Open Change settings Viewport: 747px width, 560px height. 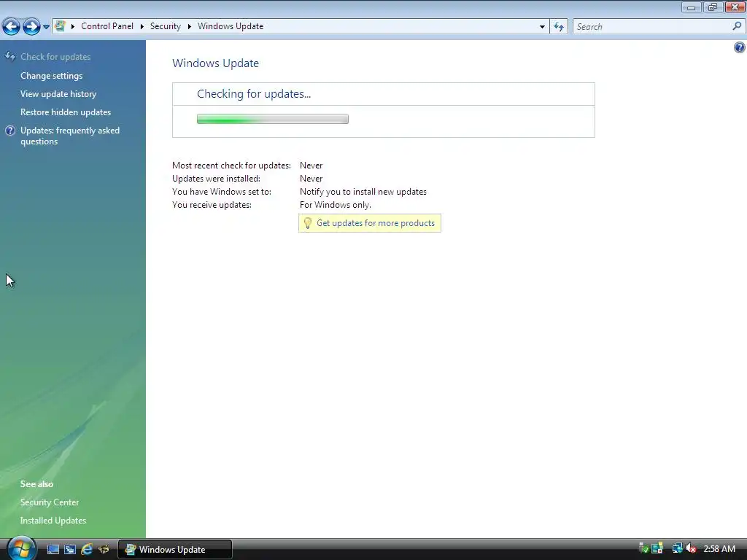(52, 76)
